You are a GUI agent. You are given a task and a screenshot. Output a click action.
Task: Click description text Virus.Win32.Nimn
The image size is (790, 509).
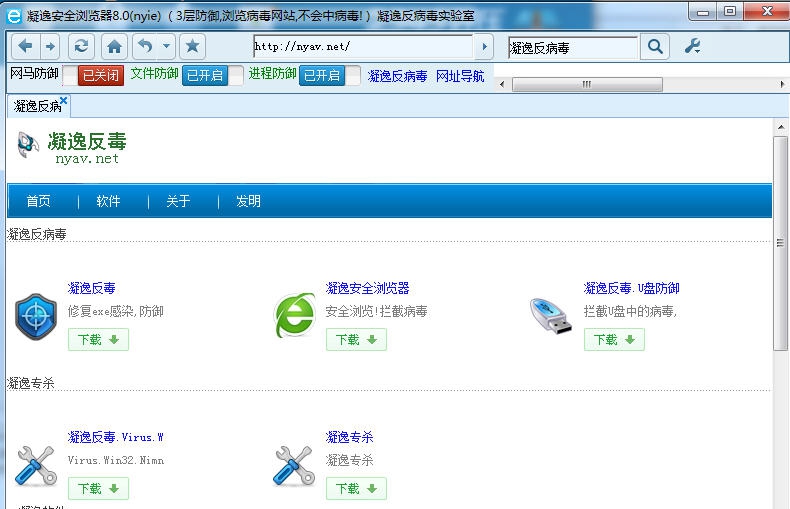116,460
